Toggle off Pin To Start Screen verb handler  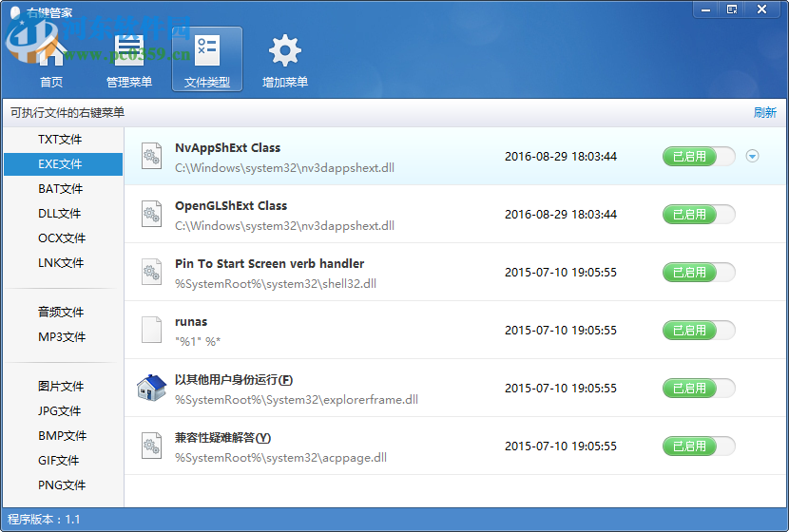[699, 272]
